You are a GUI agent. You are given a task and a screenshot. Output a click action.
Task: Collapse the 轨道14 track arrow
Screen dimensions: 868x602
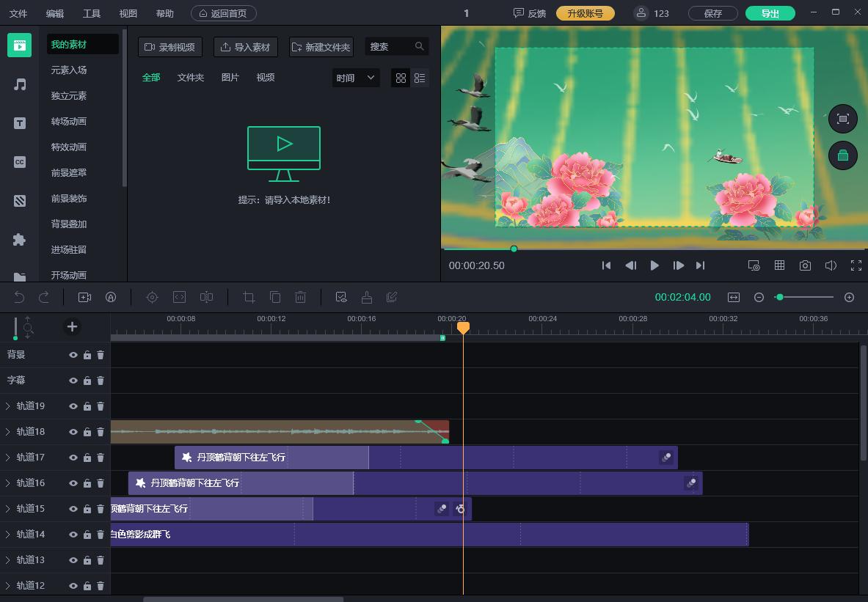[8, 534]
